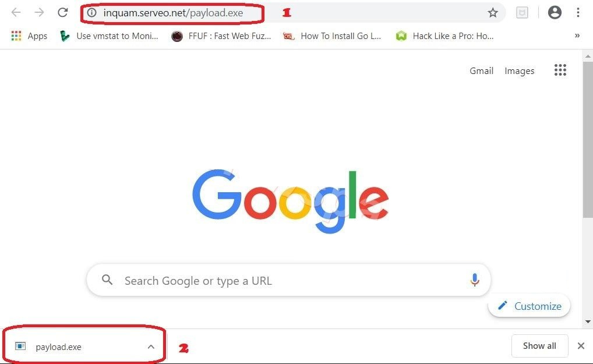Open the Google apps grid
Image resolution: width=593 pixels, height=364 pixels.
(x=560, y=70)
